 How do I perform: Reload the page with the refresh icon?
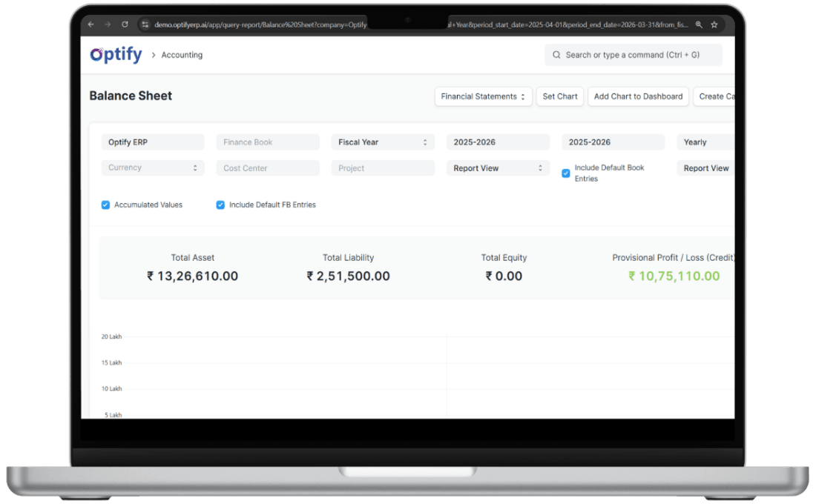pos(124,24)
